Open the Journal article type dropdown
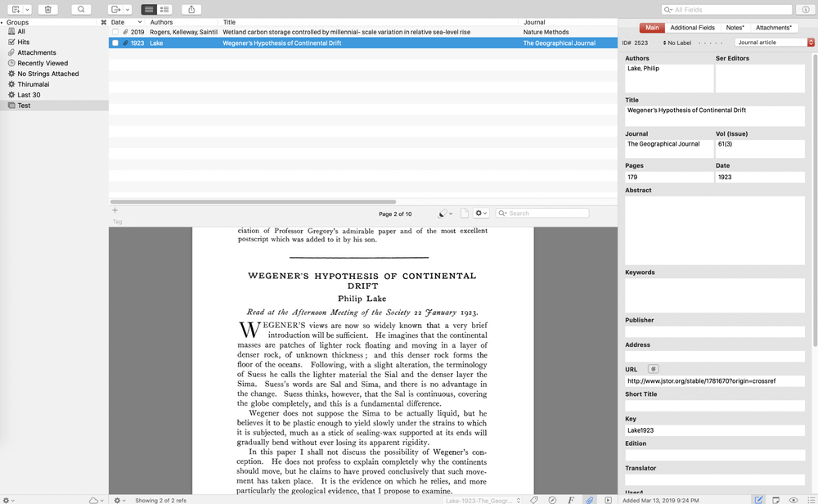 [x=774, y=43]
